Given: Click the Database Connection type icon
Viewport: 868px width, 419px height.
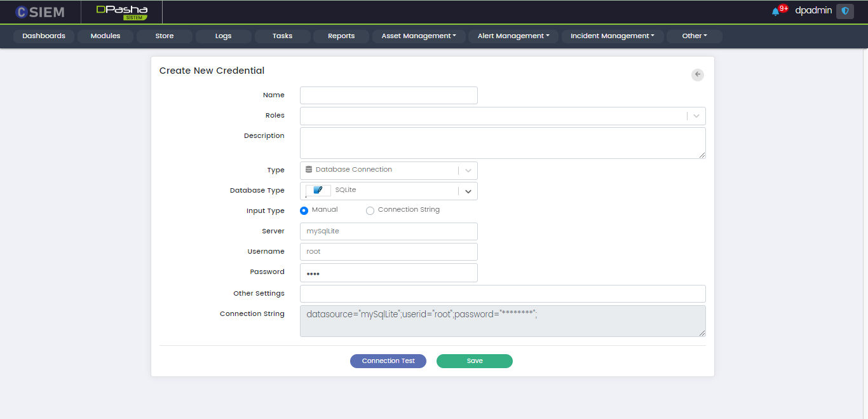Looking at the screenshot, I should [x=309, y=170].
